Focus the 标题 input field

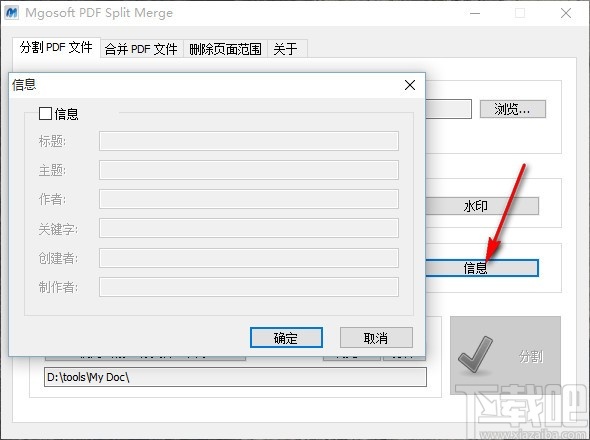click(249, 141)
